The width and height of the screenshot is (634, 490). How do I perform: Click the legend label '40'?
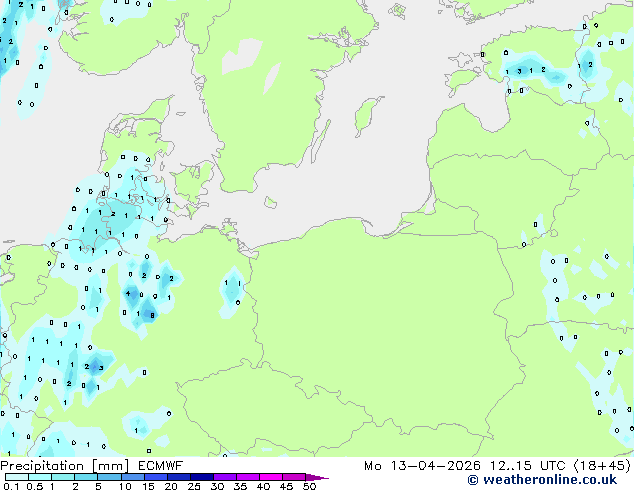[263, 486]
